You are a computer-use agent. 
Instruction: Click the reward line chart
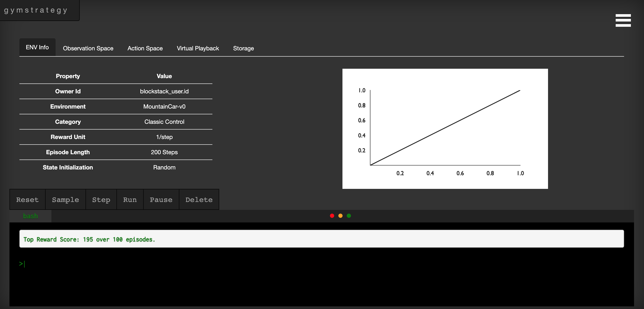click(x=445, y=129)
